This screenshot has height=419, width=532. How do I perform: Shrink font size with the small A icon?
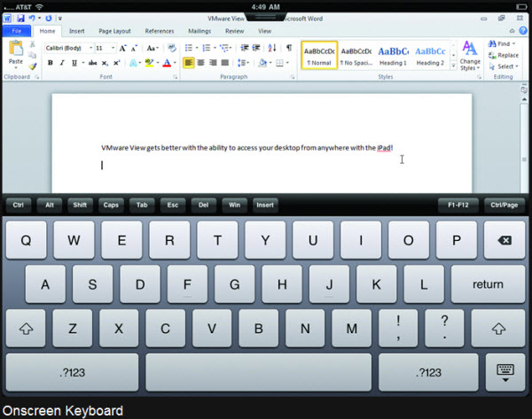click(x=134, y=49)
